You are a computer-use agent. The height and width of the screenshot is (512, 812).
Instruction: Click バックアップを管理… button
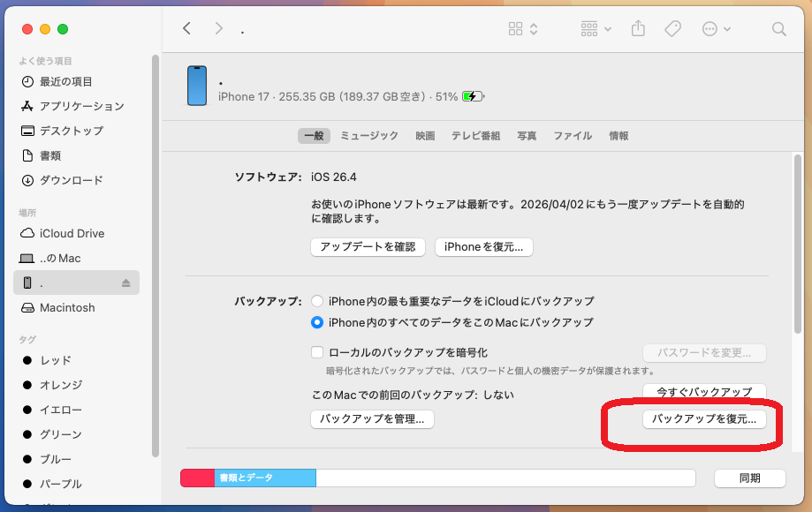pos(372,419)
